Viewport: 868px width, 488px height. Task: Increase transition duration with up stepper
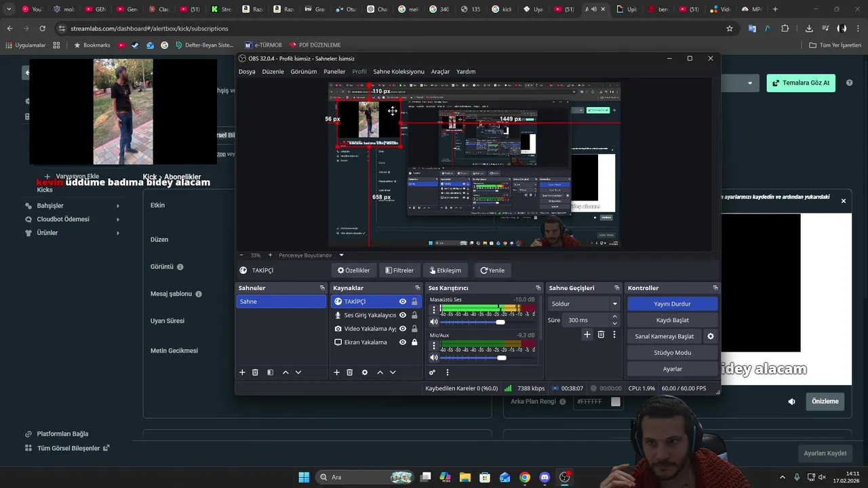click(615, 317)
